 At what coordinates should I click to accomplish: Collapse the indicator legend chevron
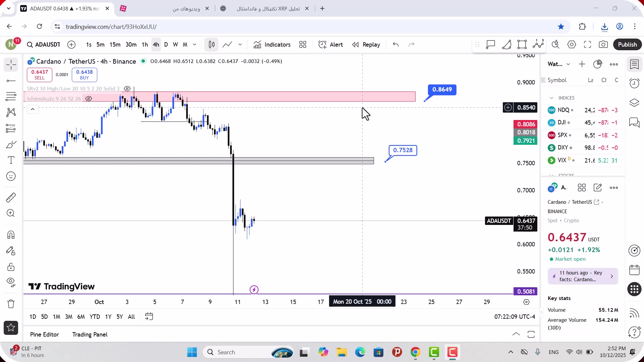[33, 109]
